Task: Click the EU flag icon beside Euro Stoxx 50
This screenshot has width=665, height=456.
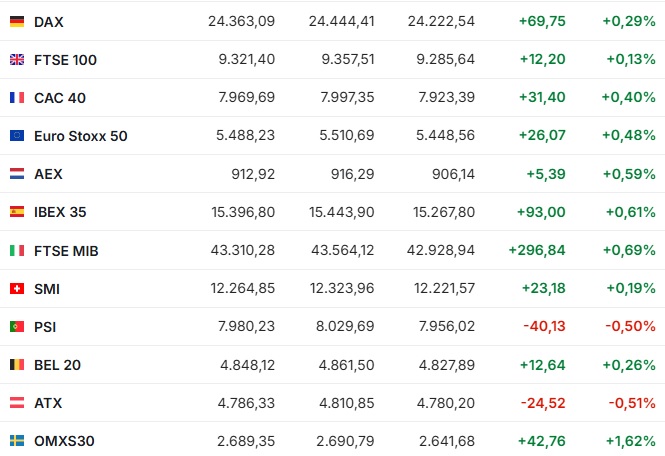Action: tap(17, 136)
